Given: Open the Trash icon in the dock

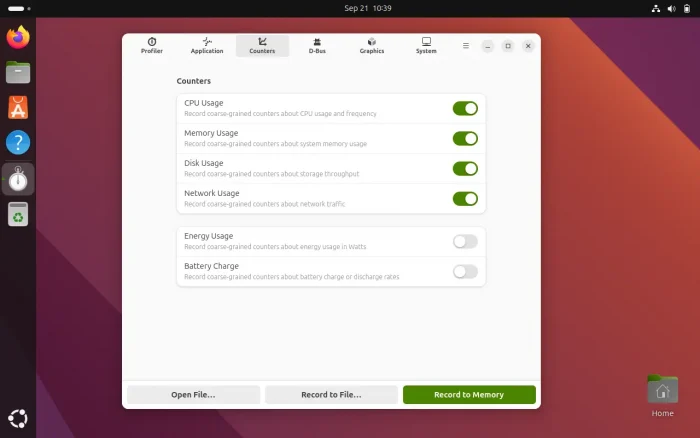Looking at the screenshot, I should pyautogui.click(x=18, y=214).
